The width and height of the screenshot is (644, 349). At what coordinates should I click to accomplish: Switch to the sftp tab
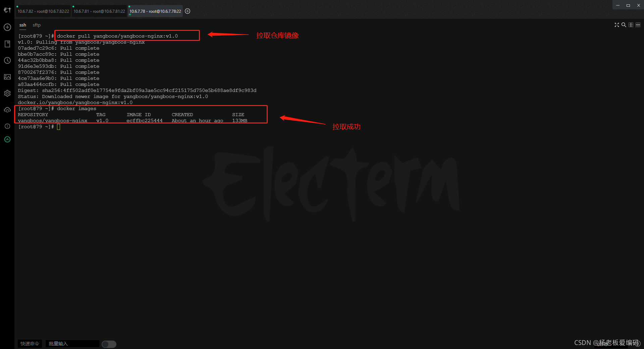(x=37, y=25)
